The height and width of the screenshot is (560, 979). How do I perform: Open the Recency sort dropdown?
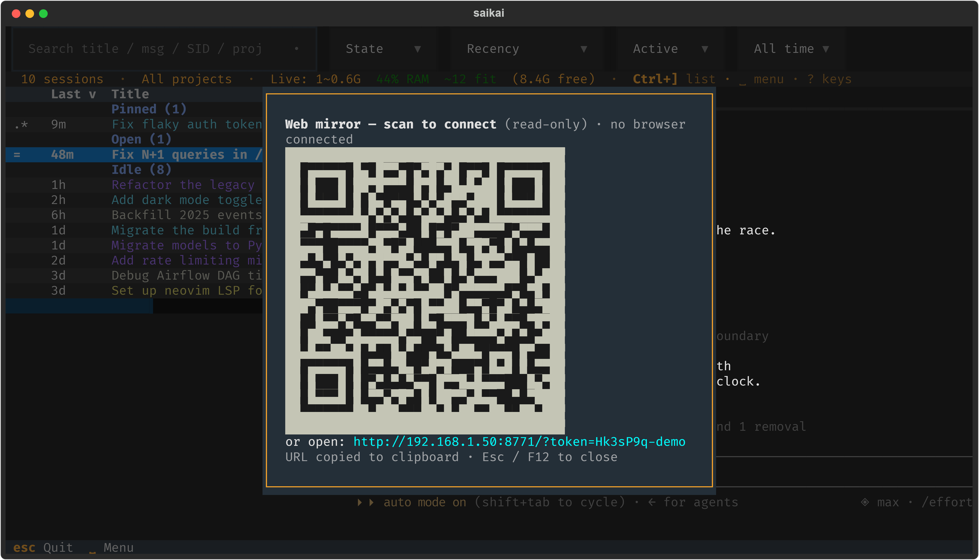526,49
